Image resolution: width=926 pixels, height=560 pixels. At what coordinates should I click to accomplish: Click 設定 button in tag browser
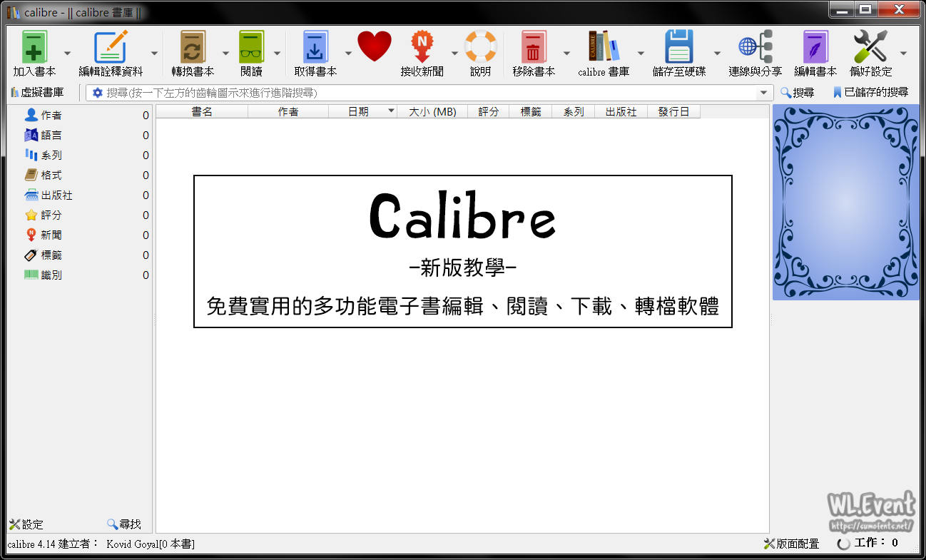coord(26,524)
